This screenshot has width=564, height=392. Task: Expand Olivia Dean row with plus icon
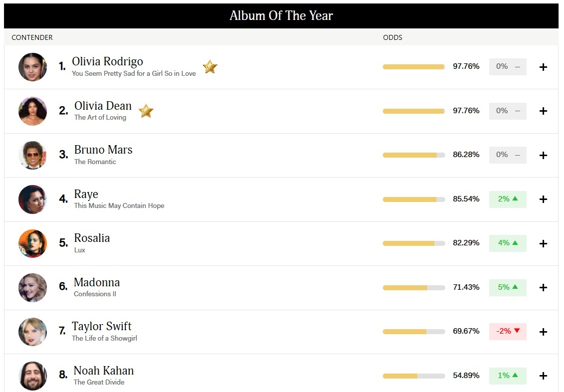point(543,111)
